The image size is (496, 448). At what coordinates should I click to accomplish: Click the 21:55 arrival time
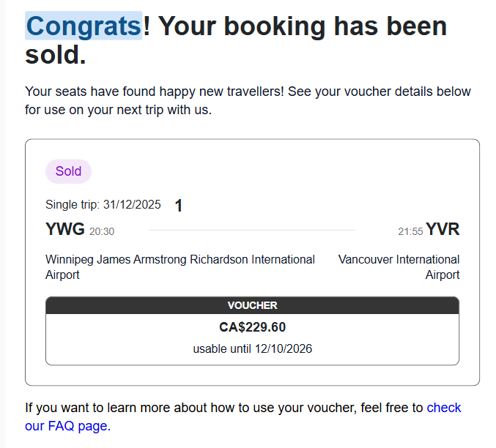click(x=410, y=231)
